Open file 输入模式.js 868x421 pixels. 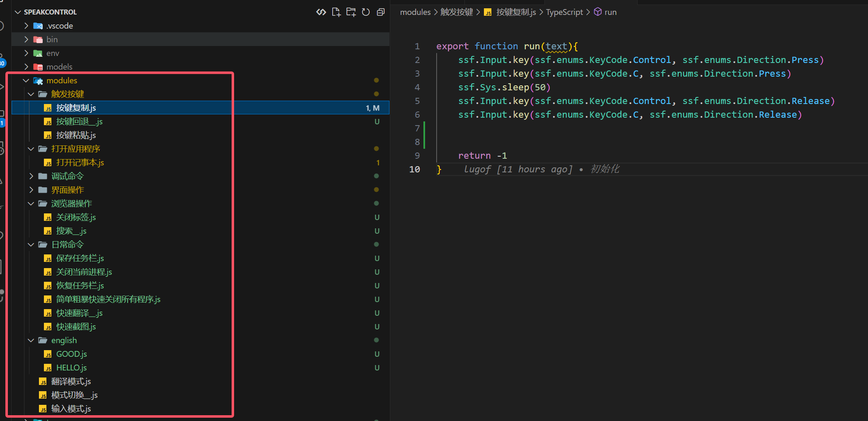200,409
